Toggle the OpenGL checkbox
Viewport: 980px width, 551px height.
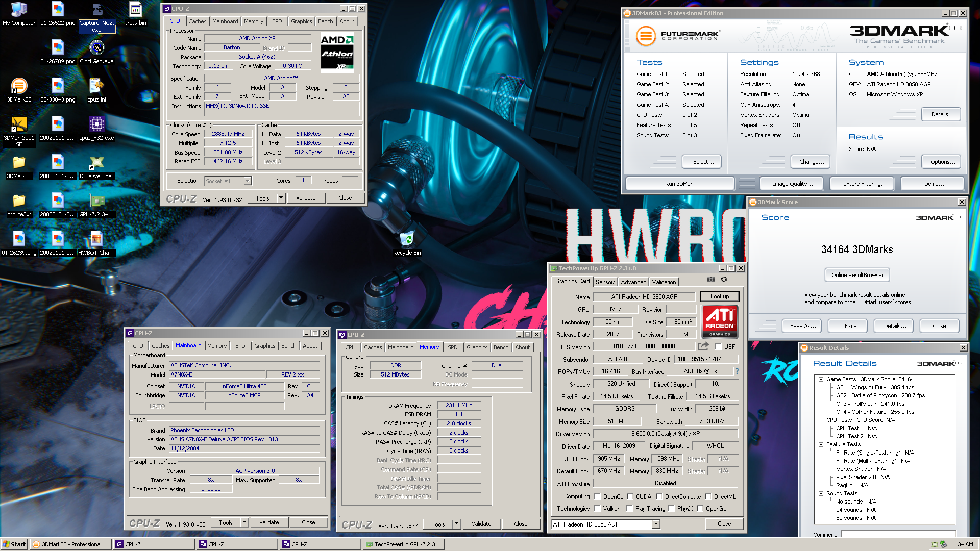tap(700, 509)
